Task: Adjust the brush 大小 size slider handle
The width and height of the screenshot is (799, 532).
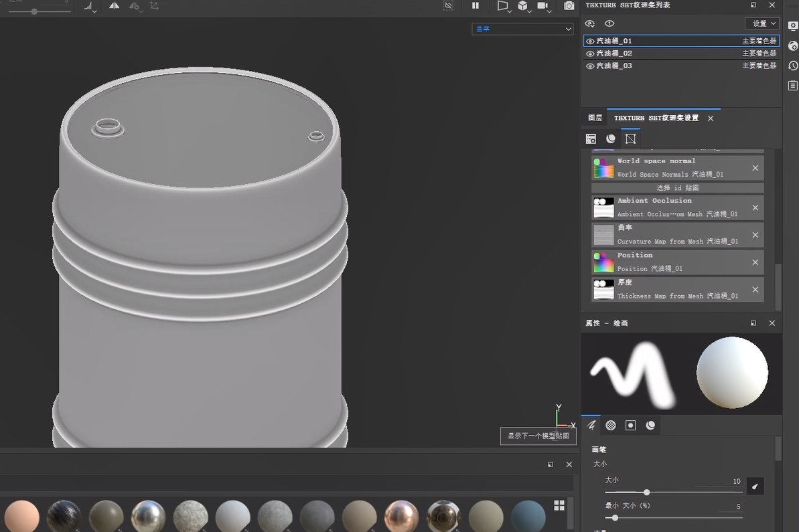Action: (x=646, y=493)
